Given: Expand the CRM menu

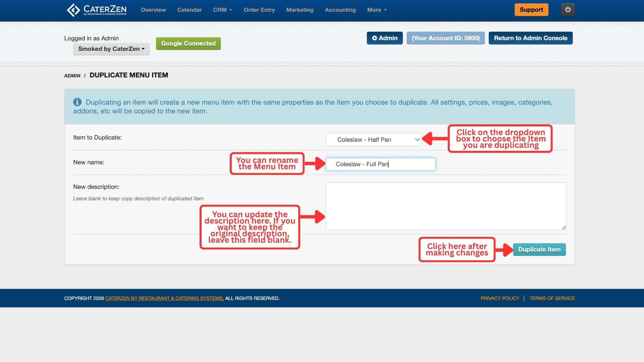Looking at the screenshot, I should click(222, 10).
